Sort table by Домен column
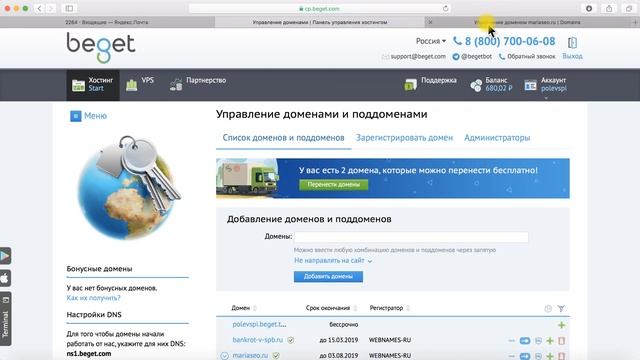The height and width of the screenshot is (360, 640). coord(244,308)
